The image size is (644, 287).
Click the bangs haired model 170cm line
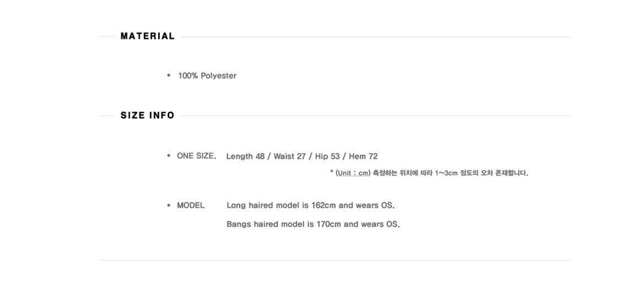point(313,224)
